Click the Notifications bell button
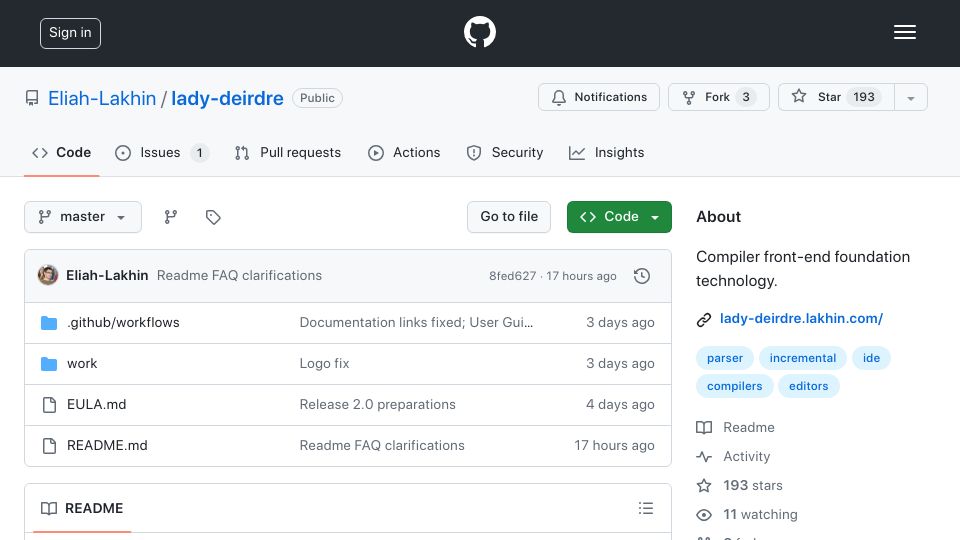This screenshot has width=960, height=540. [x=599, y=97]
